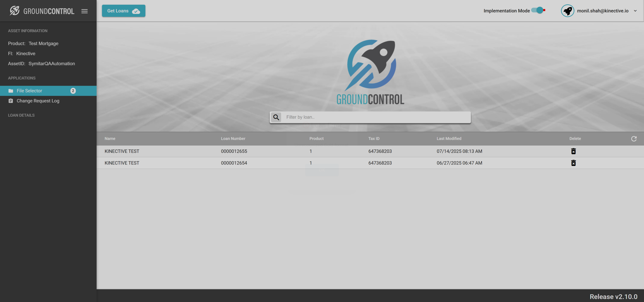Delete loan 0000012655 via trash icon

[573, 151]
